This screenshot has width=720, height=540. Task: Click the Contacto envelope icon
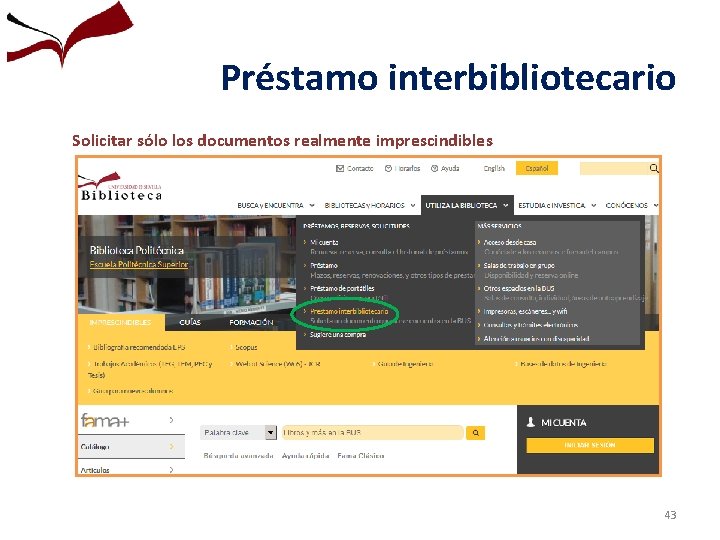point(340,169)
